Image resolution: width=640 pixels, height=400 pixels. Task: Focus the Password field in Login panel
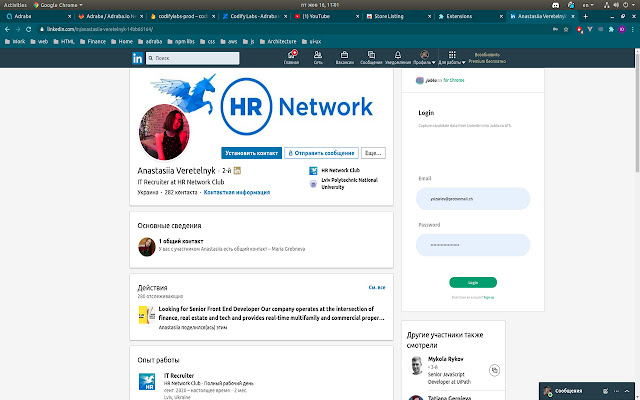(x=473, y=245)
